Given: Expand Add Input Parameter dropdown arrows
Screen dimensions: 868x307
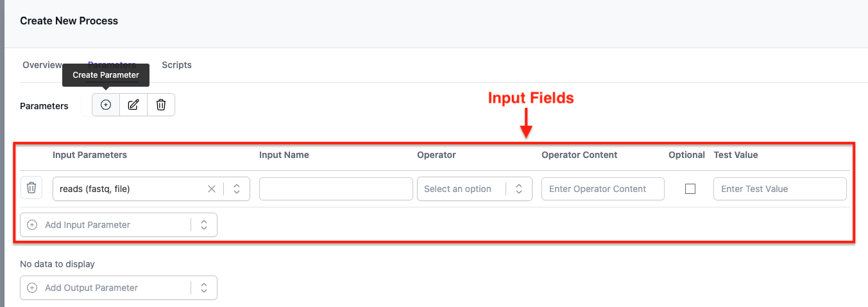Looking at the screenshot, I should 204,225.
